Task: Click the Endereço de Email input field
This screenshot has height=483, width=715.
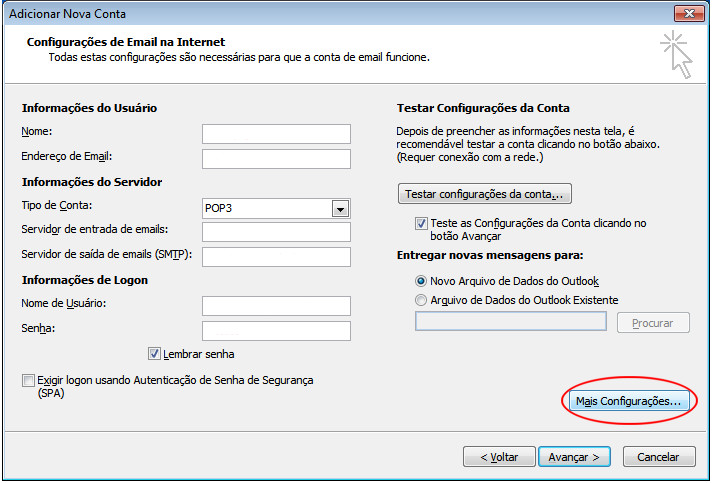Action: coord(276,159)
